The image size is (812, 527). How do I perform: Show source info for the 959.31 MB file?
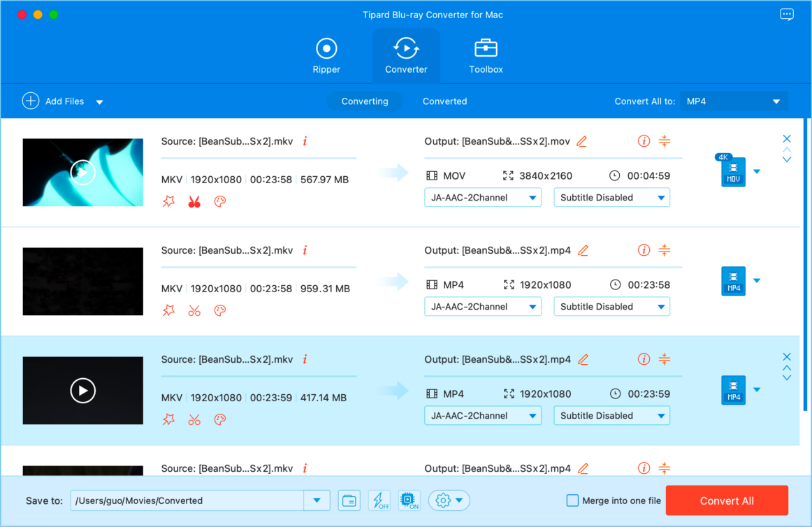click(305, 250)
